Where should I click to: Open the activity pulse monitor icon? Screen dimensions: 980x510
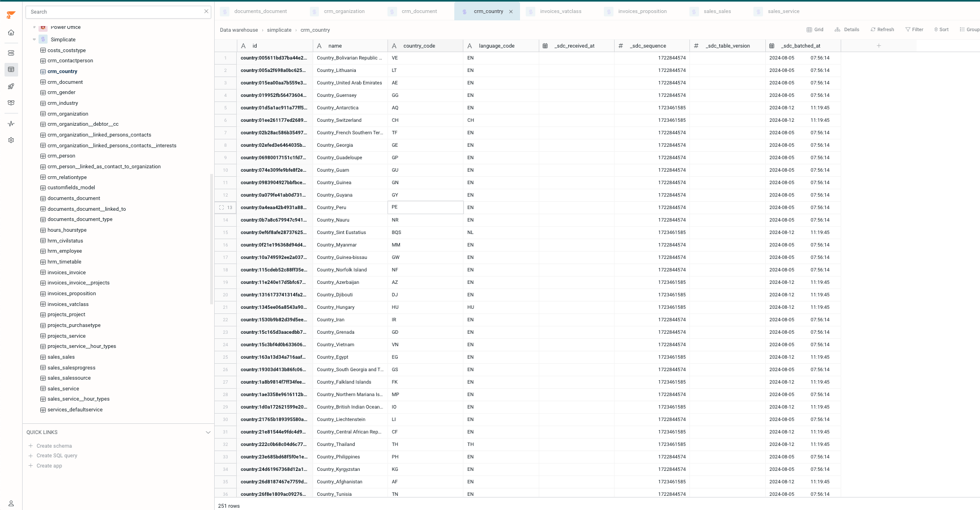[11, 124]
